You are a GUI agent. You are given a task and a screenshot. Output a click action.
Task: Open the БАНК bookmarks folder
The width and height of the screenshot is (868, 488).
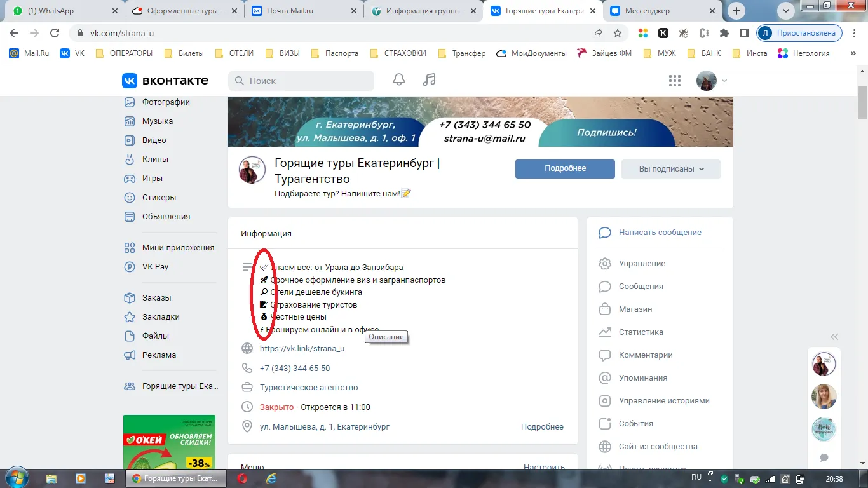[703, 53]
